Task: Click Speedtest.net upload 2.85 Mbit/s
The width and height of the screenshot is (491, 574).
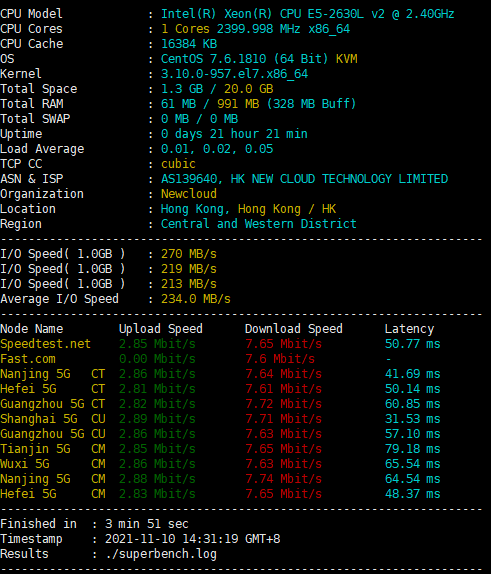Action: (x=157, y=344)
